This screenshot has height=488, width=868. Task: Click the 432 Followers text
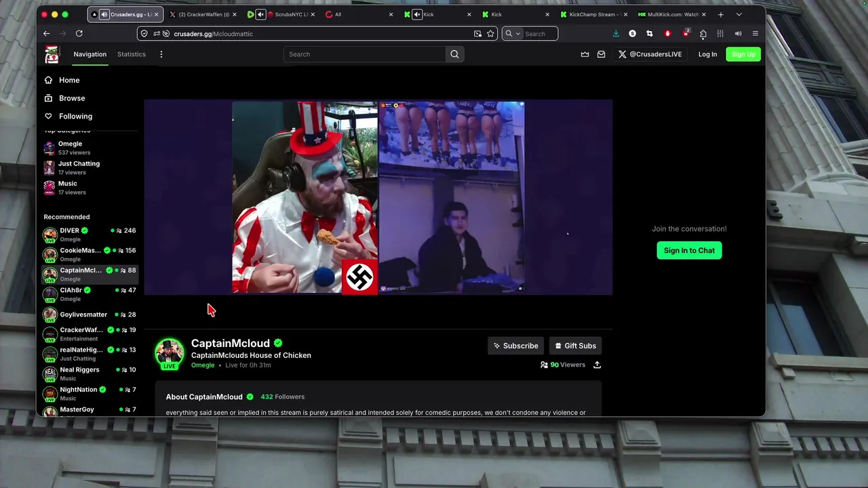[x=283, y=396]
